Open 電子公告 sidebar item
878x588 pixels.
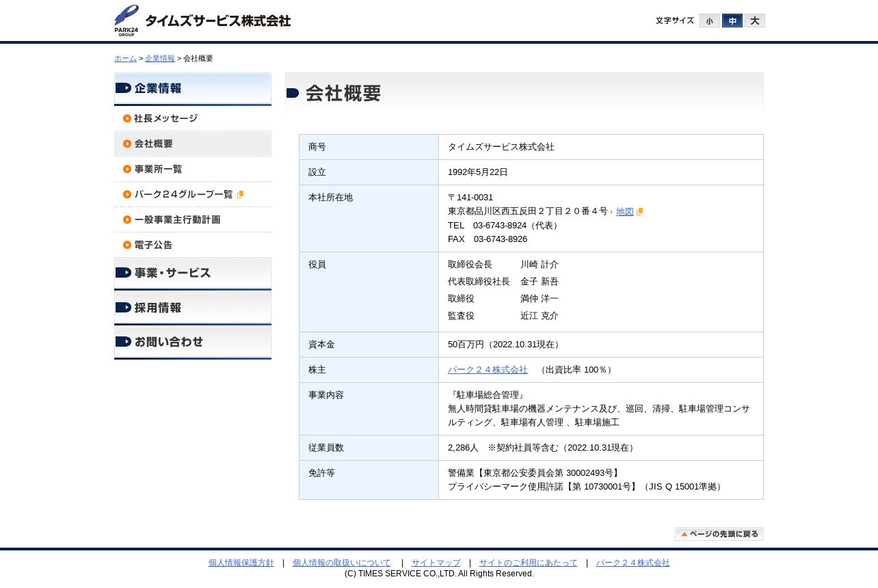point(193,245)
